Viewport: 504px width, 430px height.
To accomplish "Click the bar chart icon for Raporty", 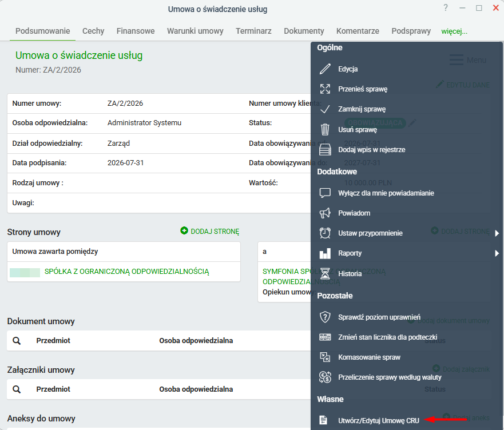I will point(325,253).
